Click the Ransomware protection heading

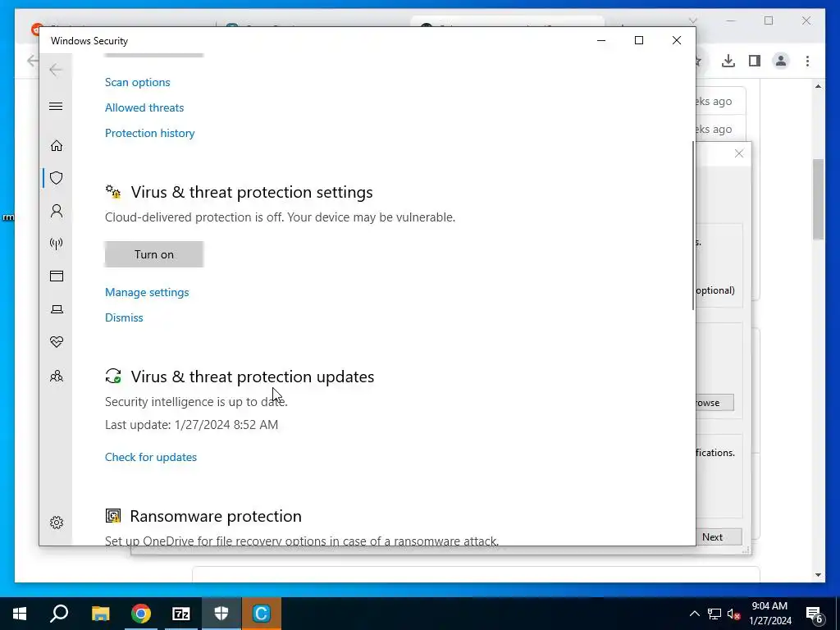(x=216, y=517)
